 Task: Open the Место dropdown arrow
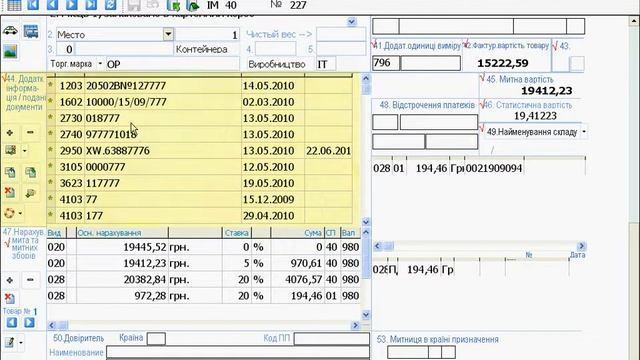coord(168,34)
